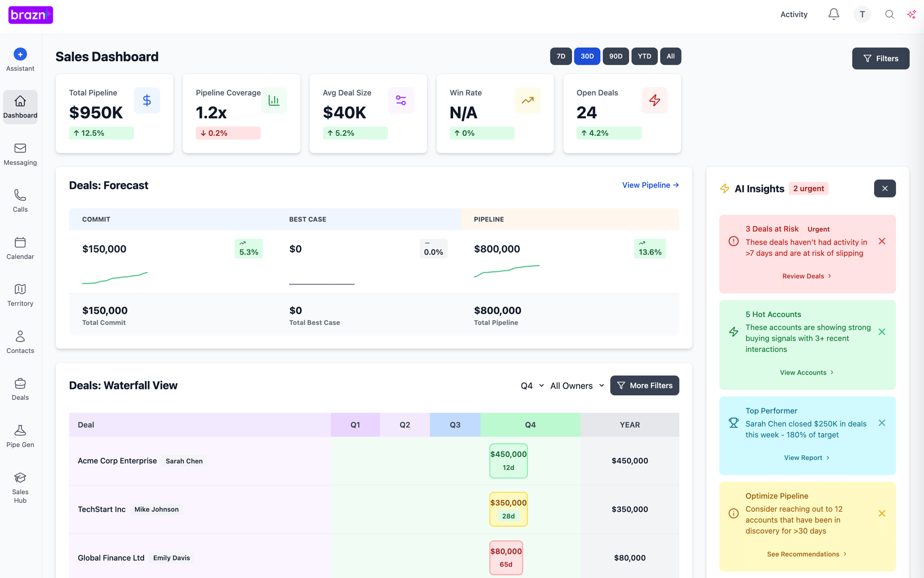Go to Dashboard home icon
This screenshot has width=924, height=578.
[20, 101]
